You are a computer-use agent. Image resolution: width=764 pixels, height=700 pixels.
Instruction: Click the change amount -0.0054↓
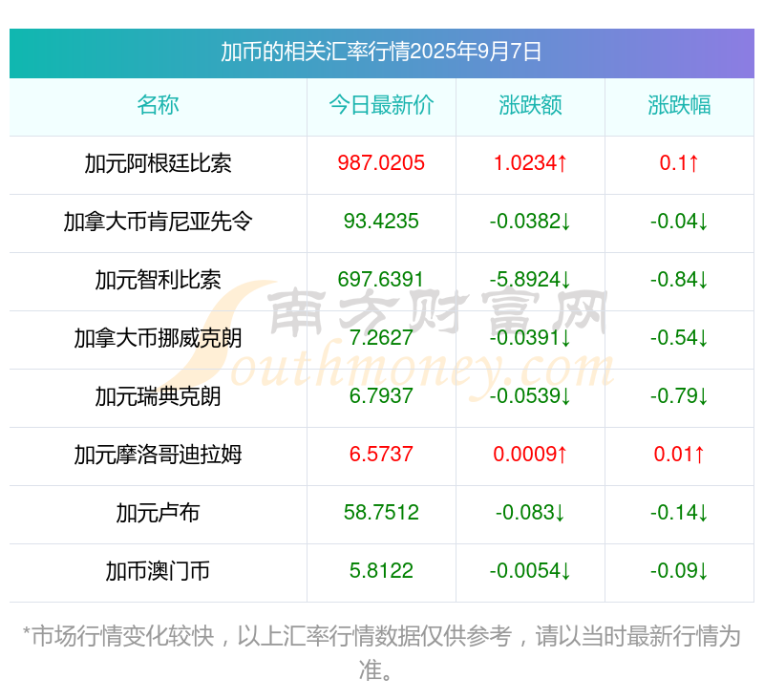click(530, 571)
